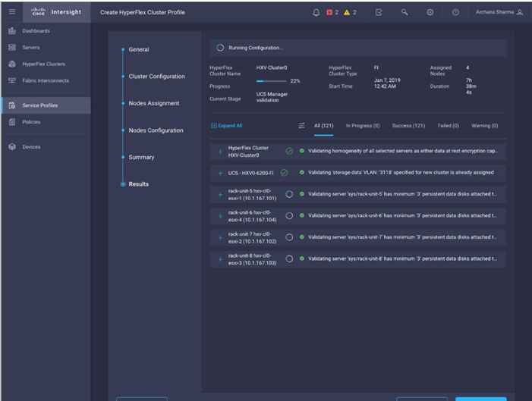532x401 pixels.
Task: Select the In Progress (0) tab
Action: point(362,125)
